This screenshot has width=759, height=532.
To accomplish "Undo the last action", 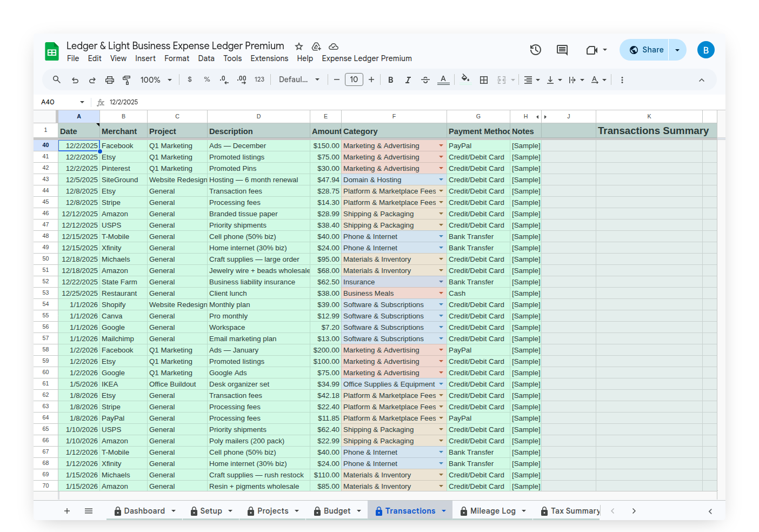I will pyautogui.click(x=75, y=79).
